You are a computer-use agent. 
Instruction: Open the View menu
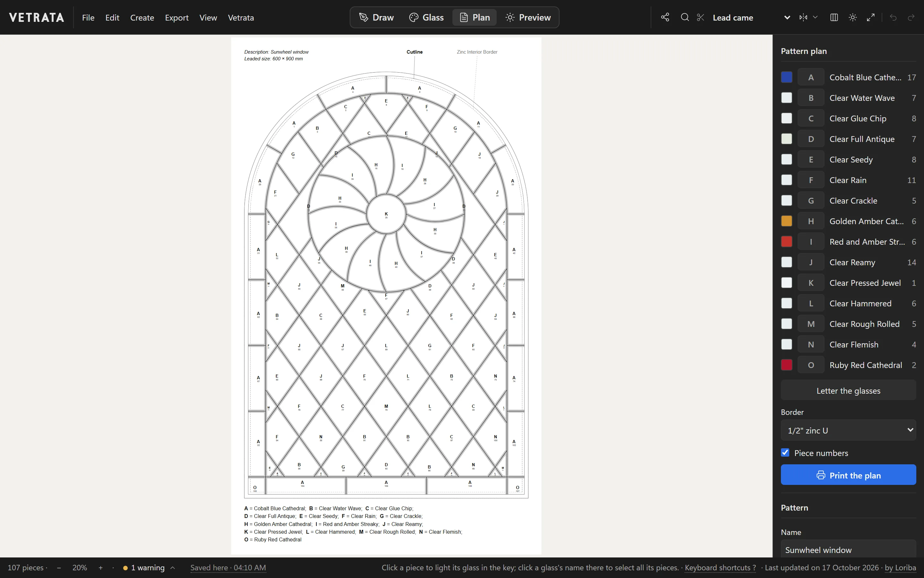click(208, 18)
